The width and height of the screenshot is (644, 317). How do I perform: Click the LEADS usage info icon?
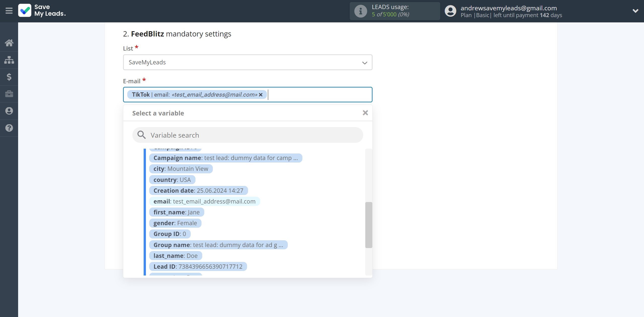pos(360,11)
